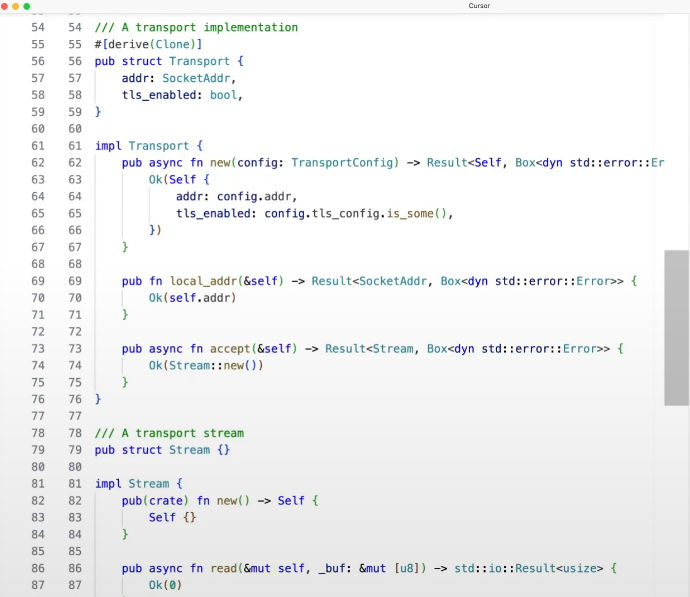Click the text '/// A transport implementation'
This screenshot has height=597, width=690.
pyautogui.click(x=196, y=27)
